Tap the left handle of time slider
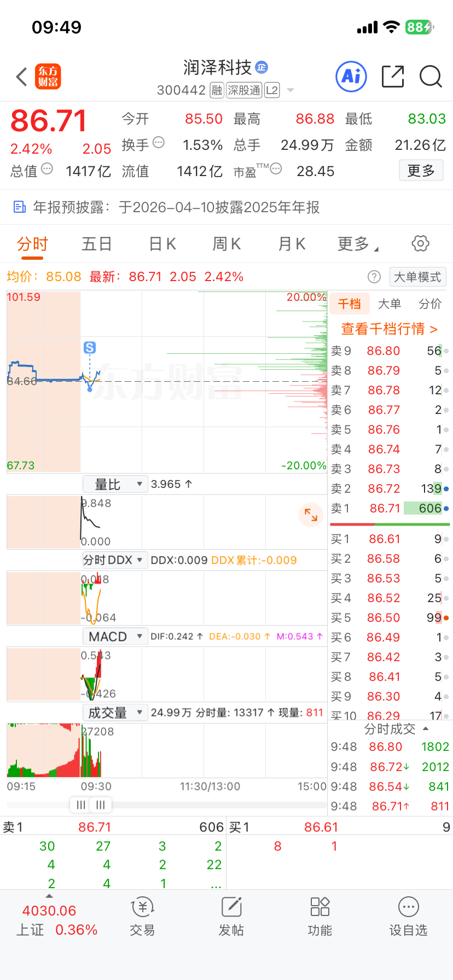The height and width of the screenshot is (980, 453). click(81, 804)
